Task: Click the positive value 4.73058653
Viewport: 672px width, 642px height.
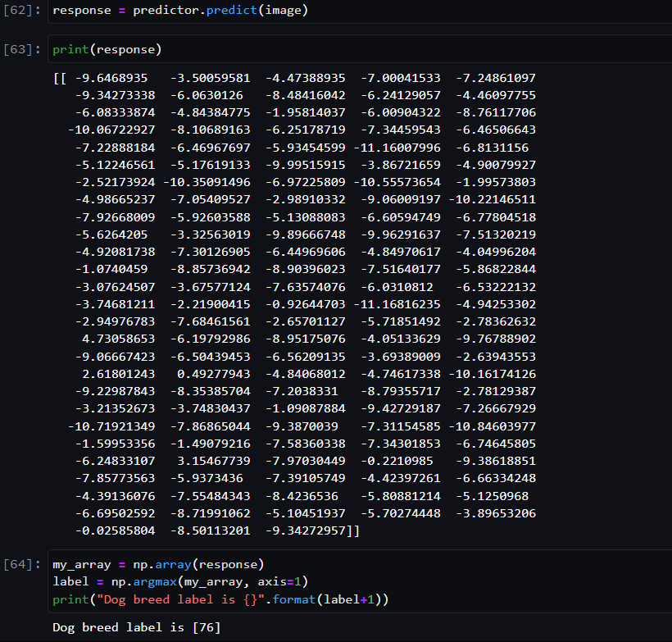Action: tap(118, 339)
